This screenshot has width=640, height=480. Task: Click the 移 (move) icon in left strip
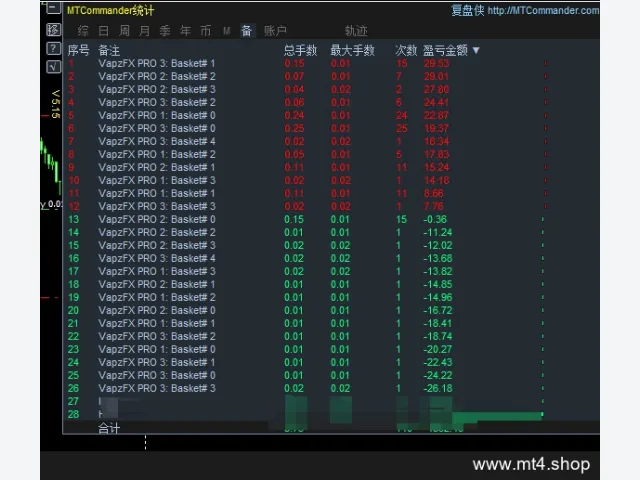coord(53,29)
